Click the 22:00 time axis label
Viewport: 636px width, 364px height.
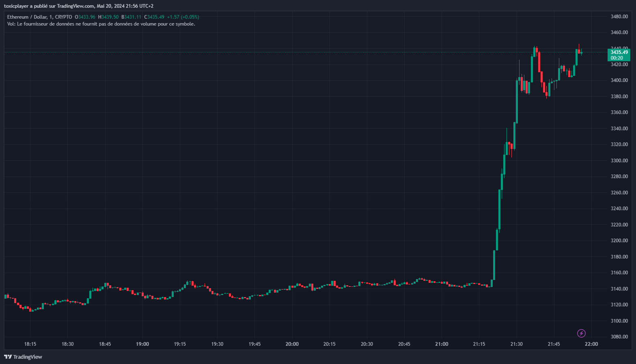[591, 344]
